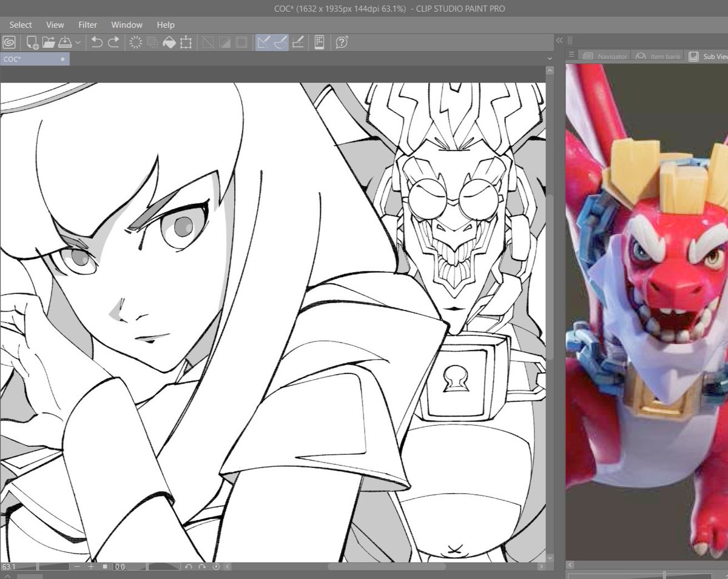The image size is (728, 579).
Task: Click Clear Outside Selection icon
Action: pos(153,42)
